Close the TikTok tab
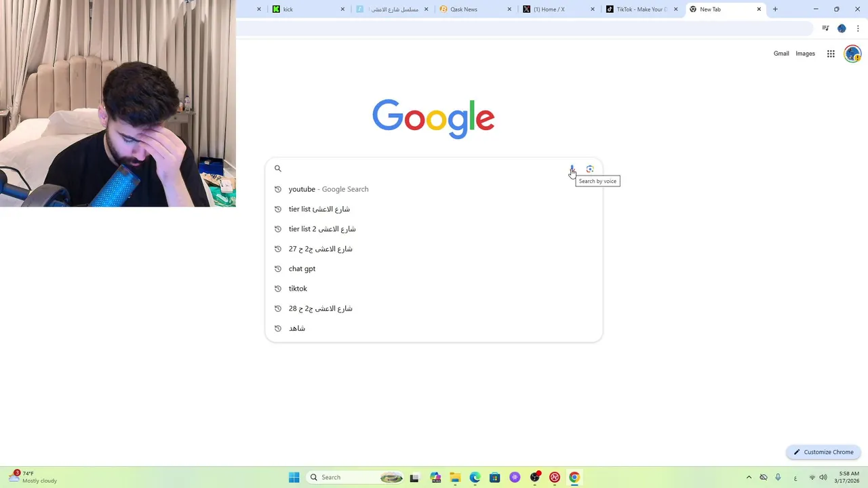The width and height of the screenshot is (868, 488). coord(675,9)
